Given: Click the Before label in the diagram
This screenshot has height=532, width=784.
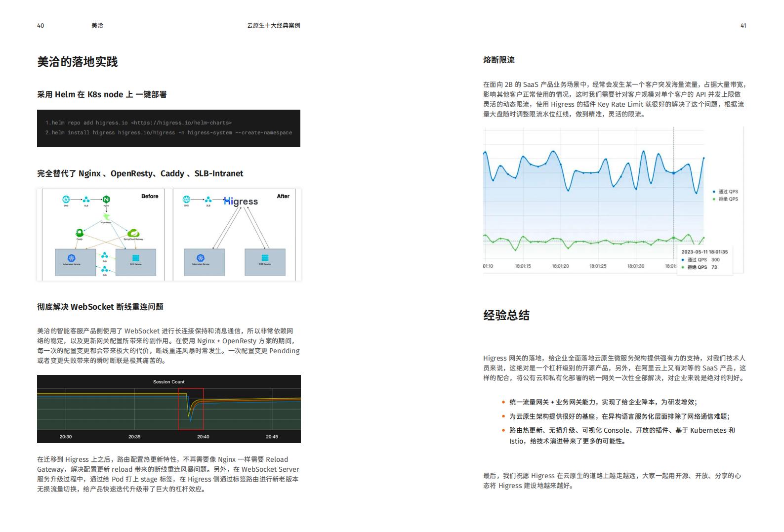Looking at the screenshot, I should pyautogui.click(x=150, y=196).
